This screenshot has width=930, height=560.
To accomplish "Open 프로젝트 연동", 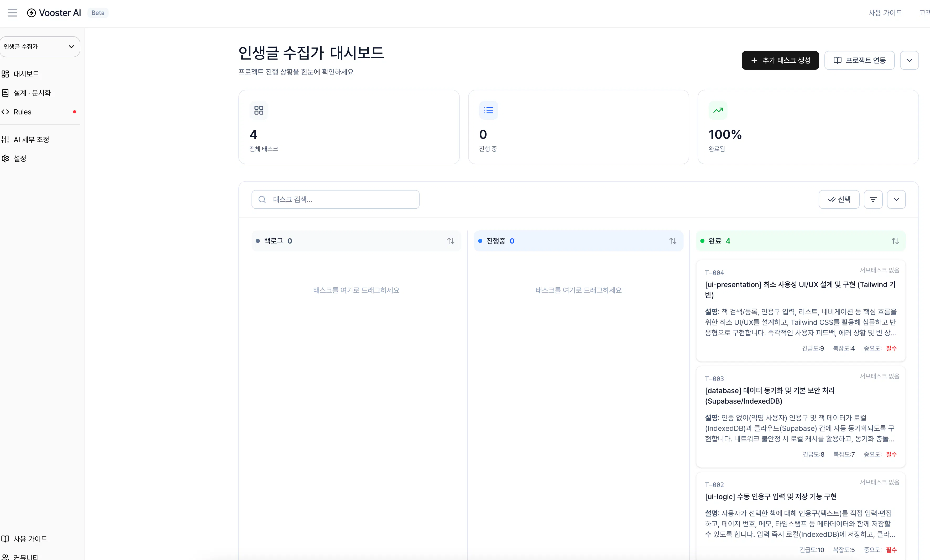I will [859, 60].
